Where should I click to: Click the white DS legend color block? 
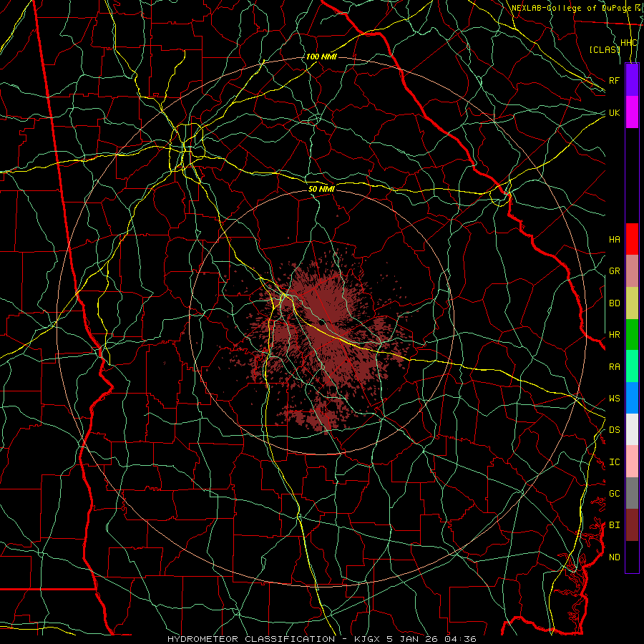click(632, 429)
